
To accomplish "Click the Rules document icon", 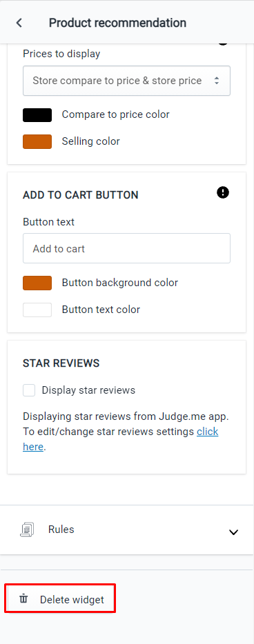I will 27,530.
